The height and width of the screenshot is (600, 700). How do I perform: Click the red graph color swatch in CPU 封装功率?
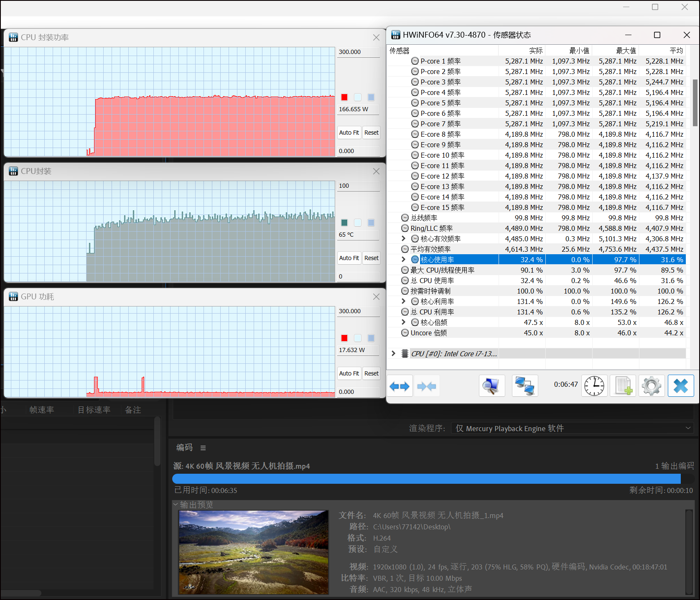344,97
